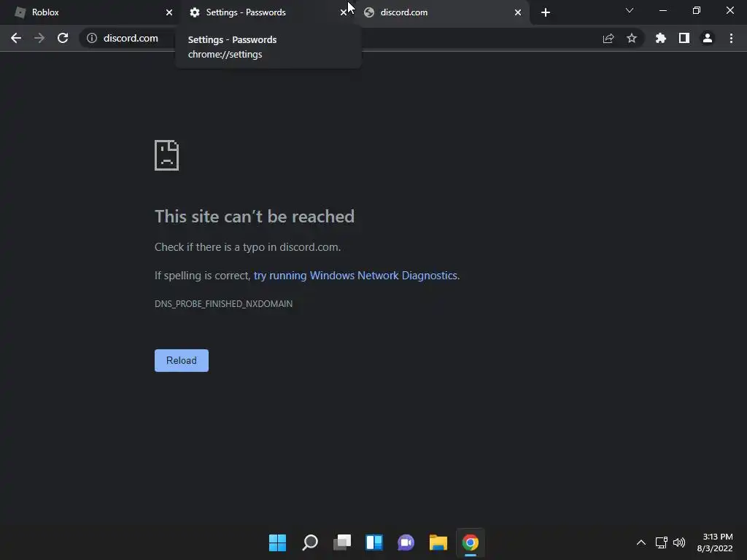Reload the page using toolbar refresh icon
This screenshot has height=560, width=747.
click(63, 38)
